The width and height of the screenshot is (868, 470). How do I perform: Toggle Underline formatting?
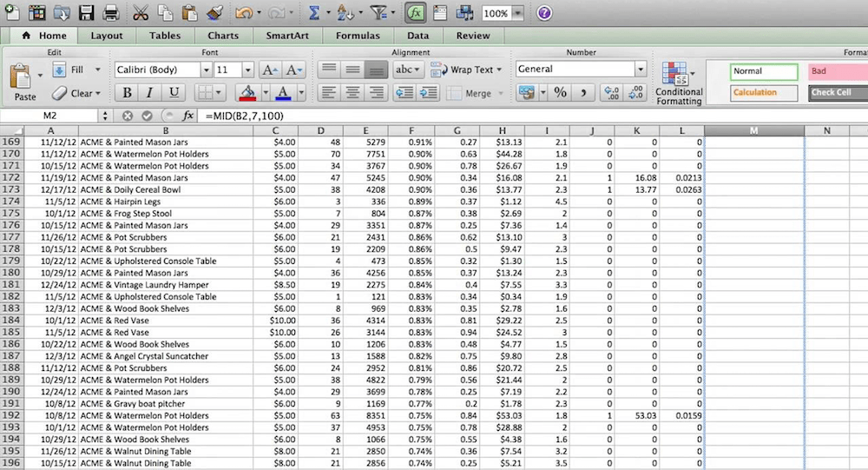[x=174, y=93]
